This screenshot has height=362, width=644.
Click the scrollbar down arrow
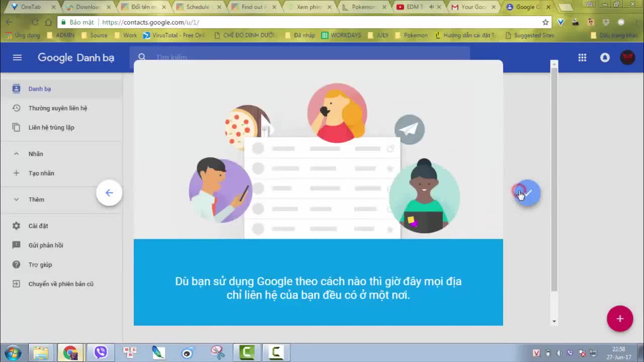pyautogui.click(x=554, y=321)
